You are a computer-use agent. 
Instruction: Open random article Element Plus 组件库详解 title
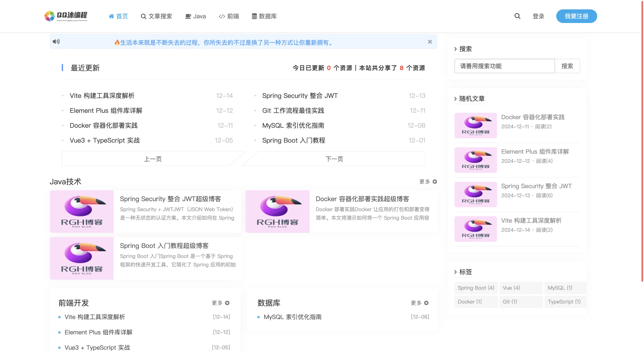coord(535,152)
